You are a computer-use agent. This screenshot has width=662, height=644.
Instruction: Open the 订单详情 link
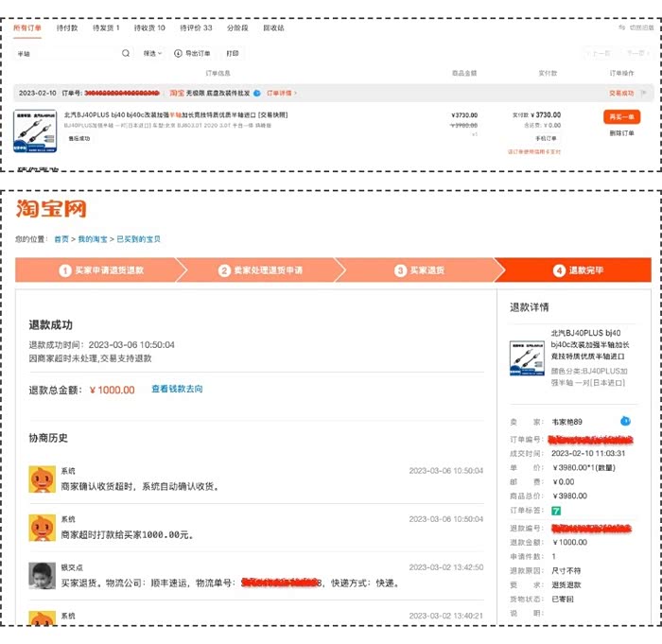(x=281, y=93)
